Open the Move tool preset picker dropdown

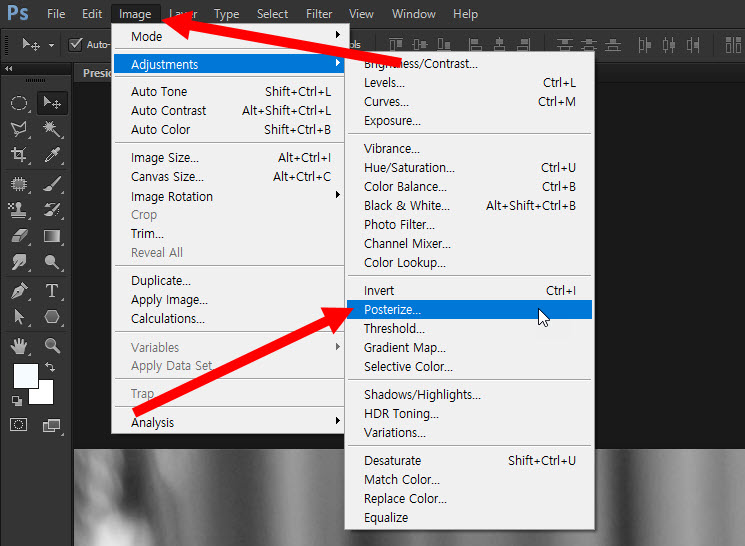coord(51,45)
